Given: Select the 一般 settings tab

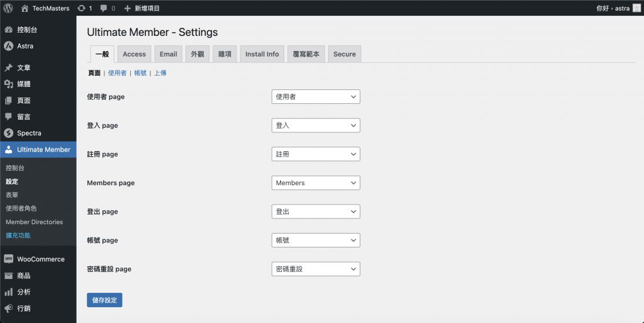Looking at the screenshot, I should tap(103, 54).
